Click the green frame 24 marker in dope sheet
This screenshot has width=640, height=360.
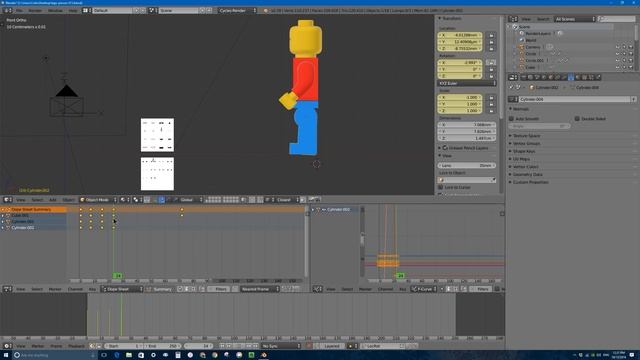118,276
